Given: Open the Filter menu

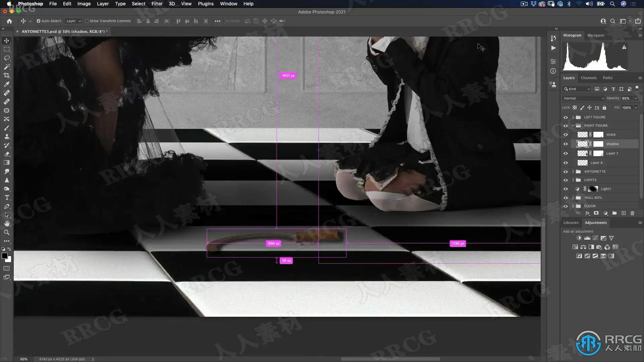Looking at the screenshot, I should click(157, 4).
